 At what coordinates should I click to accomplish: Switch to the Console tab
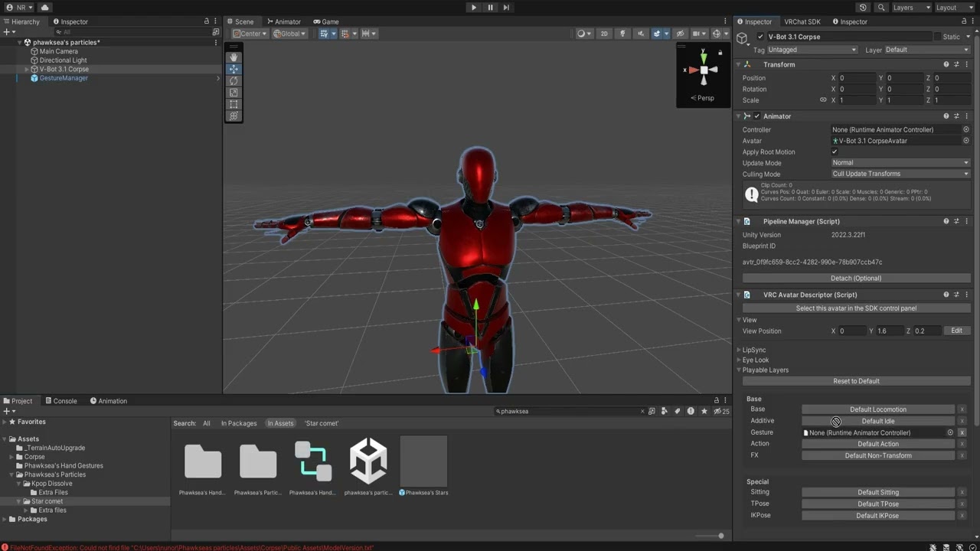(60, 401)
